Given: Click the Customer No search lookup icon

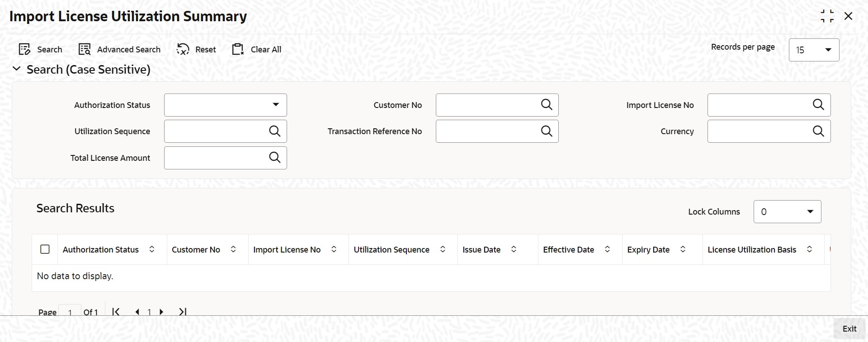Looking at the screenshot, I should [x=547, y=105].
